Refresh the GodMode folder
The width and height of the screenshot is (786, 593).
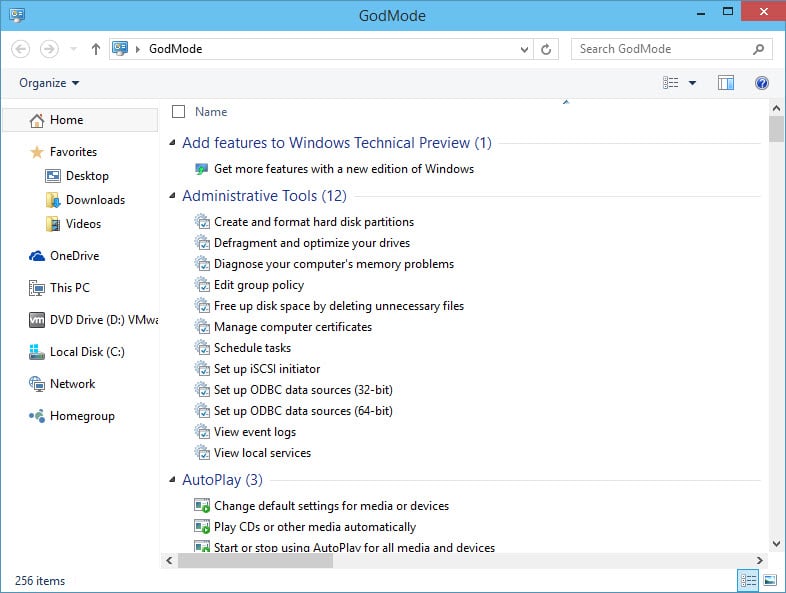(x=546, y=49)
